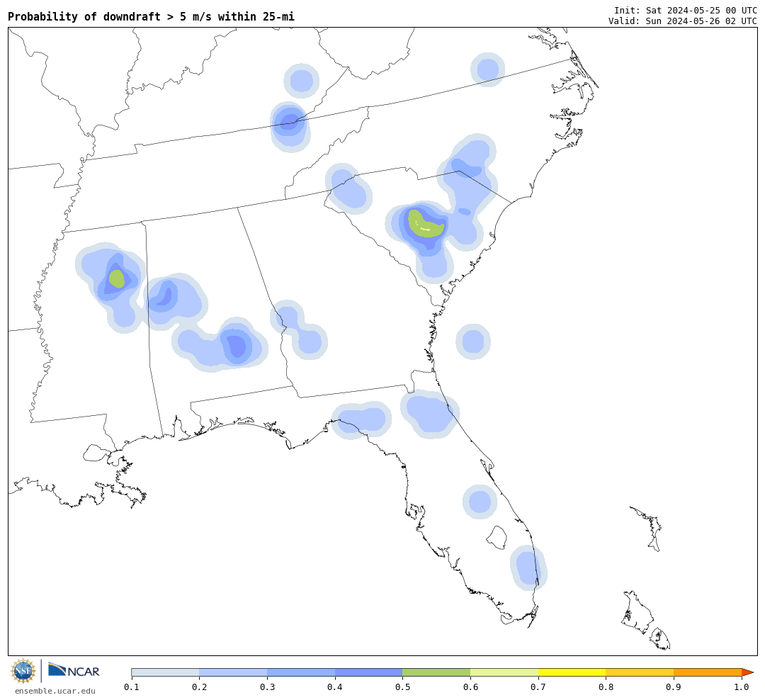Image resolution: width=765 pixels, height=700 pixels.
Task: Click the 0.6–0.7 pale yellow-green colorbar segment
Action: (x=504, y=672)
